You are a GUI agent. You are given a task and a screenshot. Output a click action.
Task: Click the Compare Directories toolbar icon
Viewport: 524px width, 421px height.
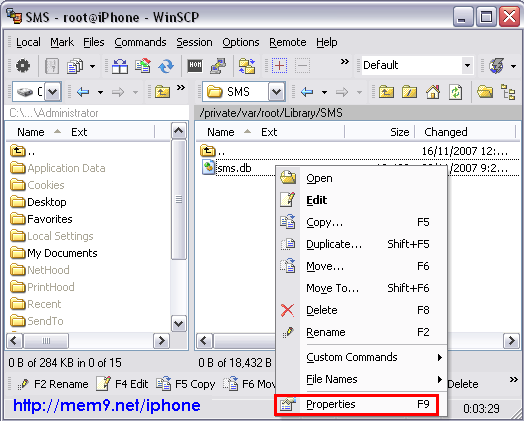[x=120, y=66]
